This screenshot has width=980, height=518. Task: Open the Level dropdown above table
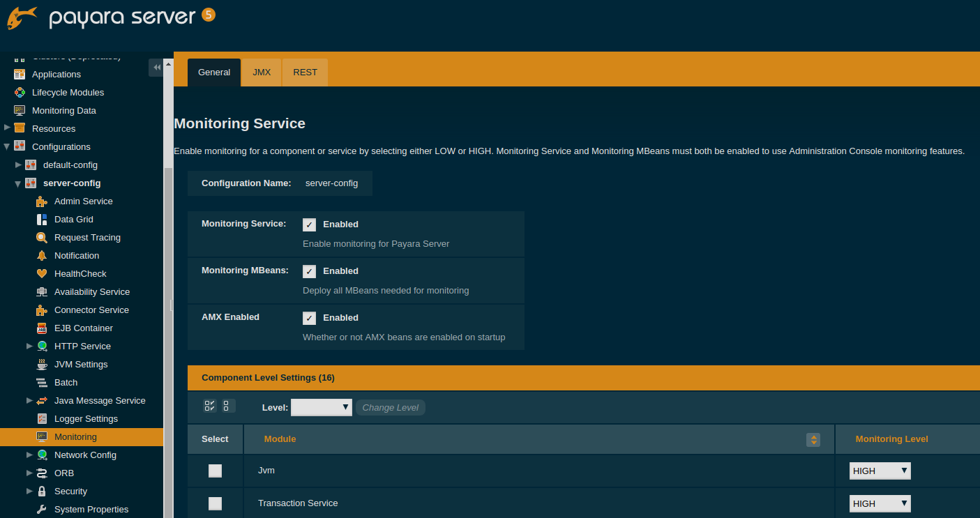[x=321, y=407]
